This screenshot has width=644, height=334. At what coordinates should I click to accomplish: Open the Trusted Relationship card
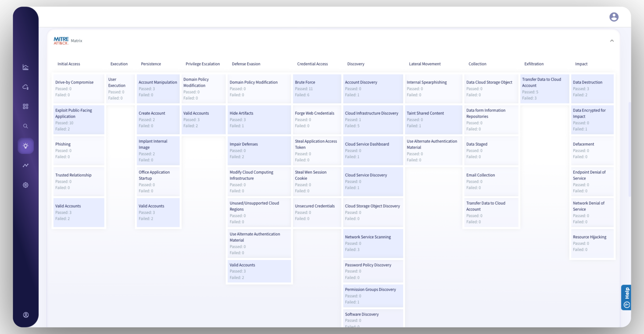[79, 181]
